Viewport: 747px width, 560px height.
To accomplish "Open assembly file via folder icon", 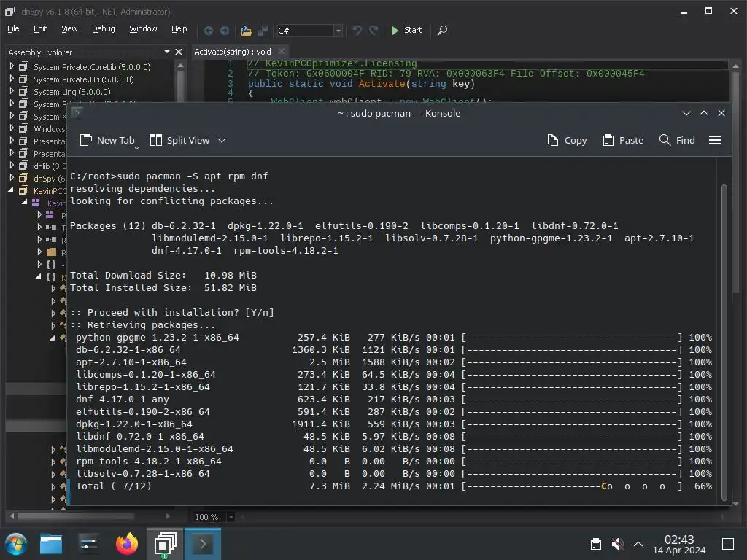I will (246, 31).
